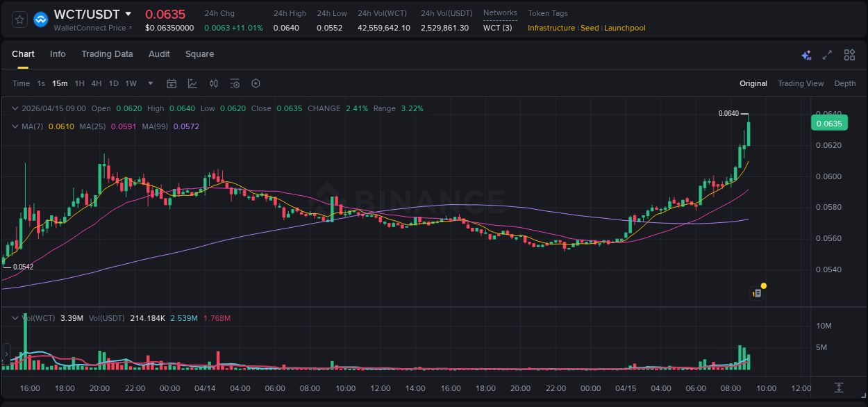
Task: Expand the chart with the fullscreen arrows icon
Action: click(826, 54)
